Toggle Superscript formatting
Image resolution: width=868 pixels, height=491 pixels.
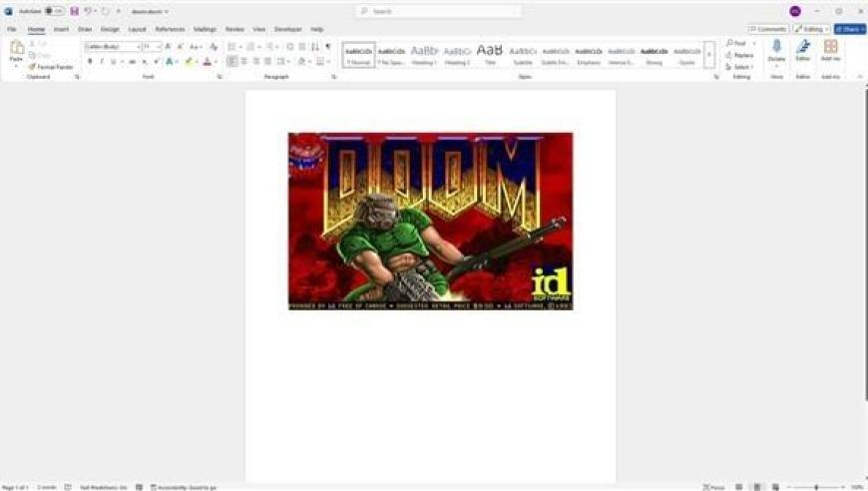157,62
